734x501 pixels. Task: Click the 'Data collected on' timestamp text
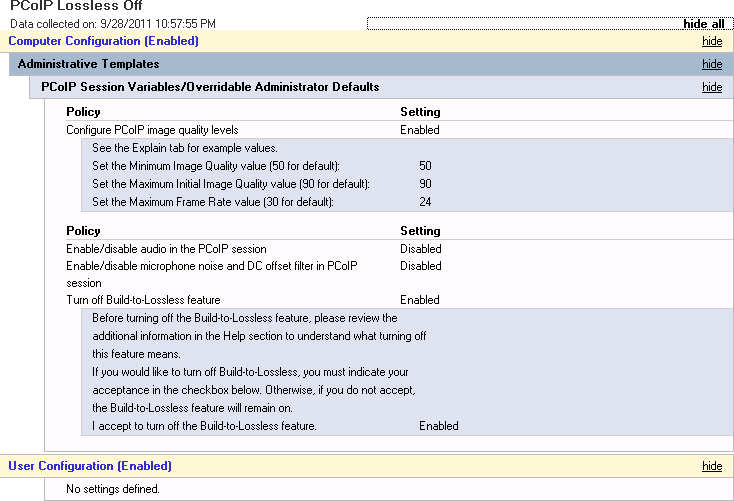tap(113, 24)
